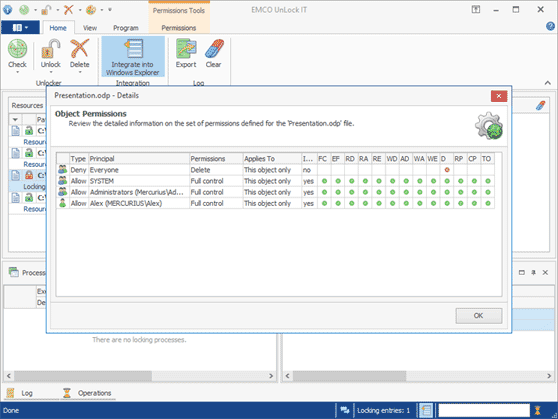Screen dimensions: 558x419
Task: Open the Check button dropdown arrow
Action: (x=17, y=72)
